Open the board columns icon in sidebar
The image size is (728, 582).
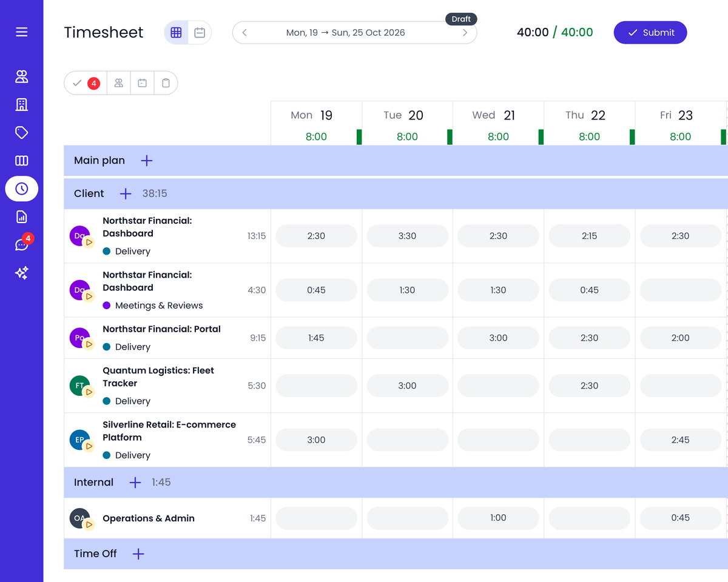coord(22,161)
